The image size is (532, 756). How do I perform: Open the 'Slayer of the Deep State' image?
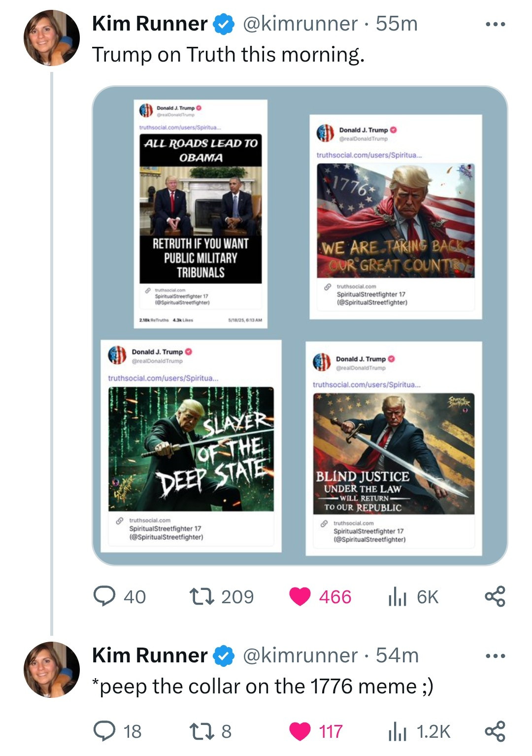(x=191, y=448)
